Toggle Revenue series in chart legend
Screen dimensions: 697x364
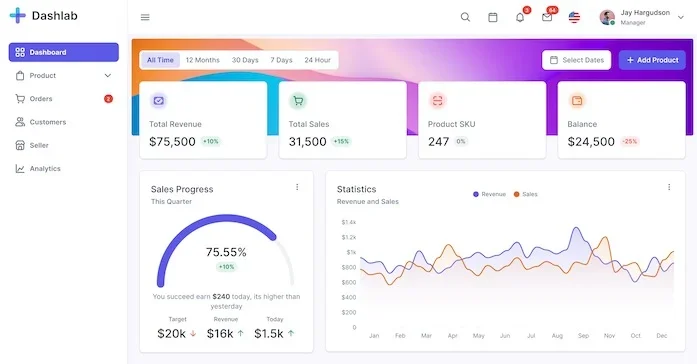(x=489, y=194)
